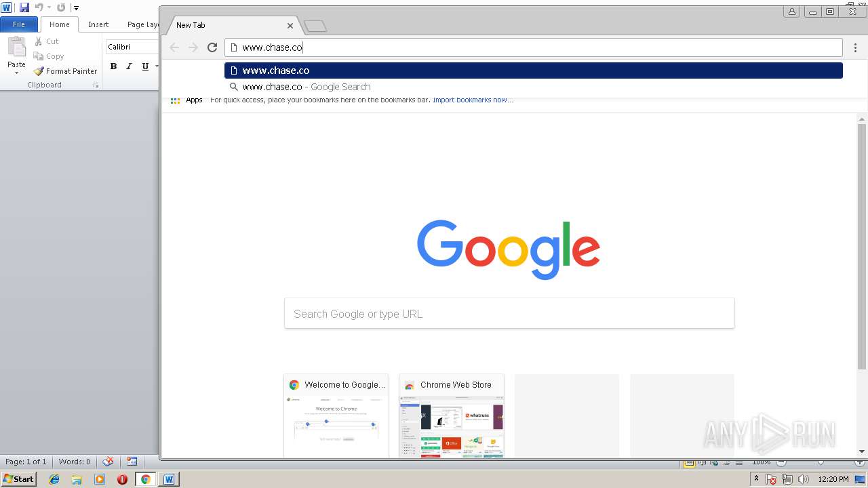Open a new Chrome tab with the tab button
868x488 pixels.
point(315,26)
